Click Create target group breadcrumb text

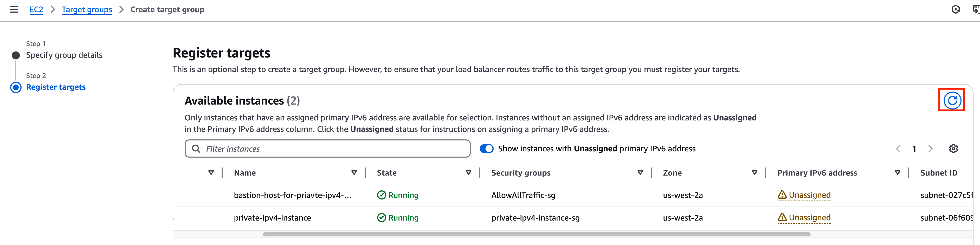click(x=167, y=10)
